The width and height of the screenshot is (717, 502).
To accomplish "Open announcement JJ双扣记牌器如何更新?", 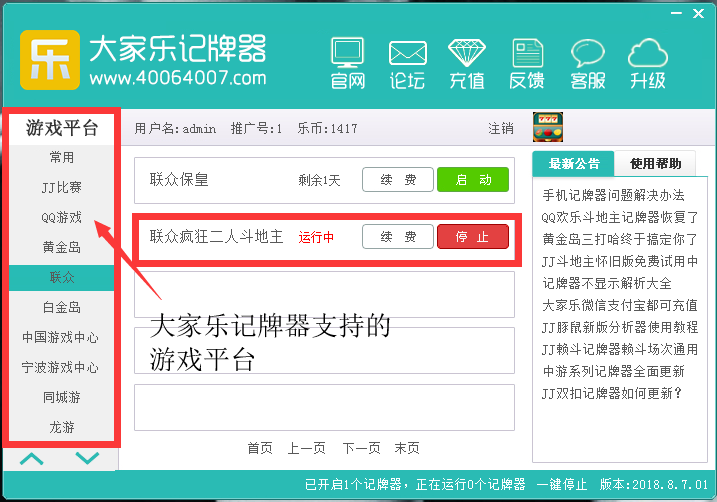I will pyautogui.click(x=612, y=393).
